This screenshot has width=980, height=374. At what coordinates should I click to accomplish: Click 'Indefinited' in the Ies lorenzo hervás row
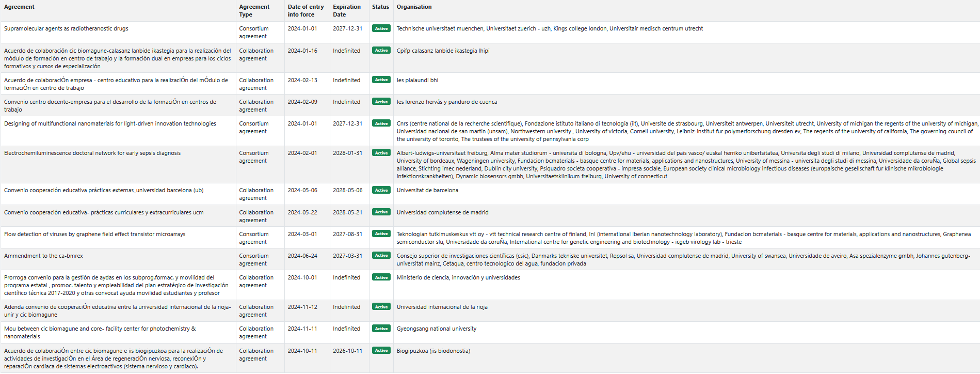(x=346, y=102)
